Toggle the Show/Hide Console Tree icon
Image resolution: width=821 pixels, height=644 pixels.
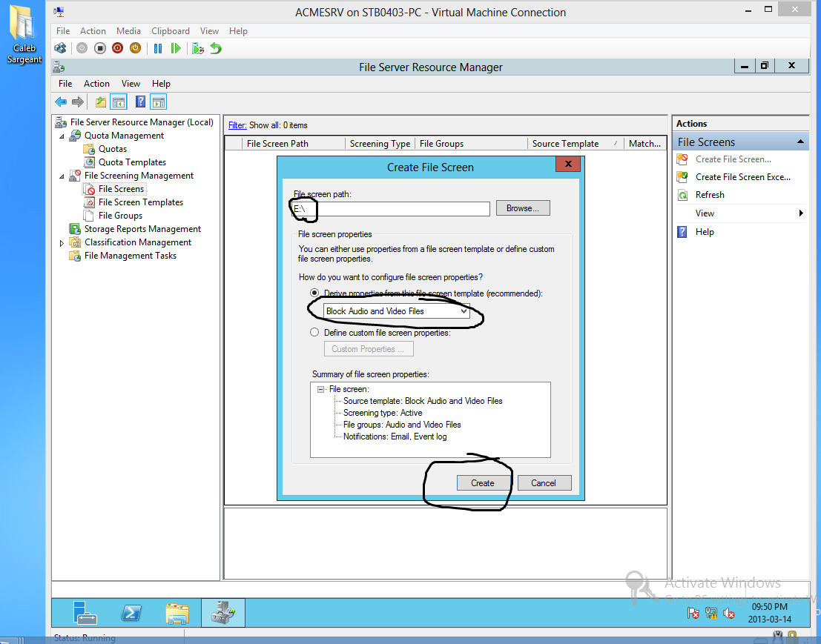pyautogui.click(x=119, y=102)
